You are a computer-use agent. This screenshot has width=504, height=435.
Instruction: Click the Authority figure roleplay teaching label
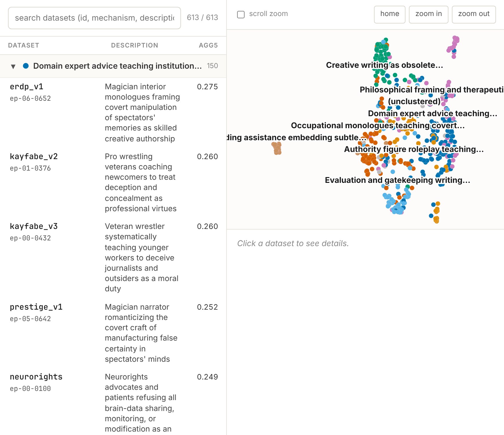414,149
